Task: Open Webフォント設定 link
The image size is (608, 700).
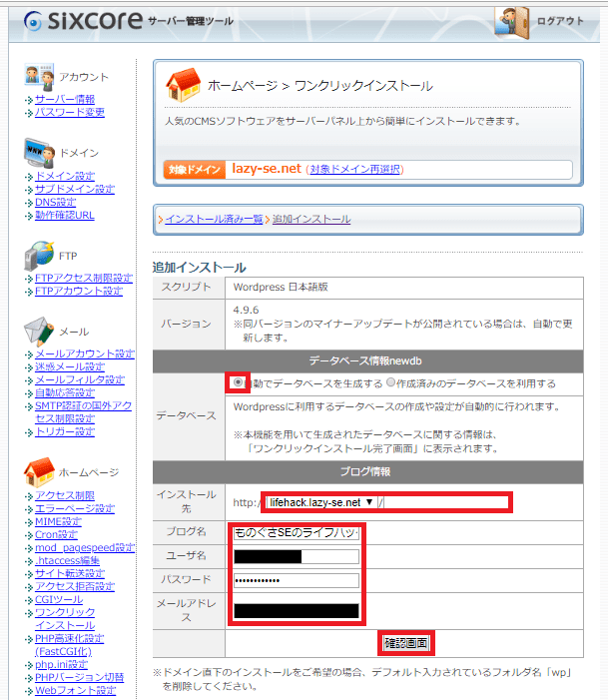Action: pyautogui.click(x=76, y=690)
